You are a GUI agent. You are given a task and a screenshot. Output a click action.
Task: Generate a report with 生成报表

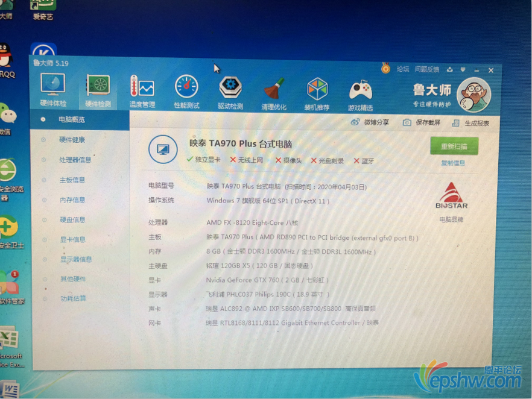coord(470,123)
